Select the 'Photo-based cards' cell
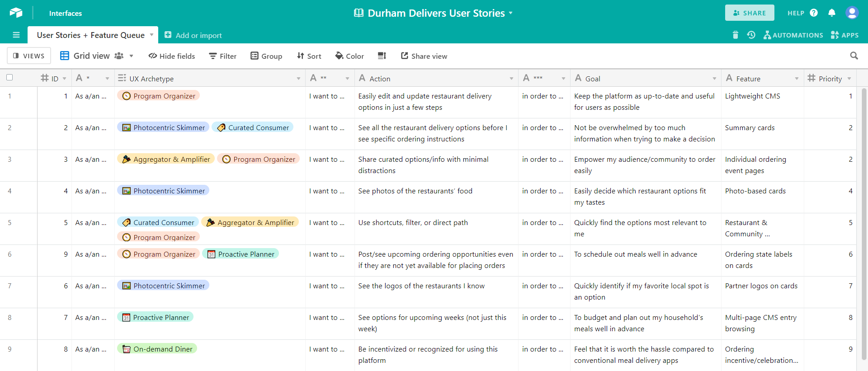The height and width of the screenshot is (371, 868). coord(763,197)
